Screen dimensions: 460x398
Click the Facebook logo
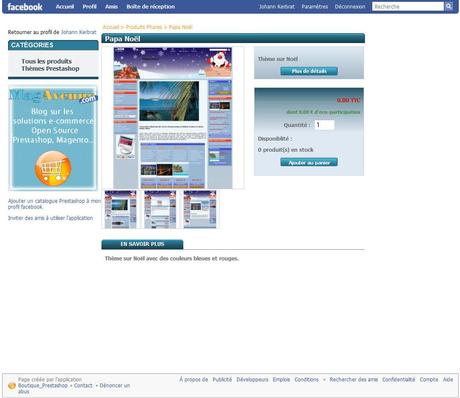point(25,7)
